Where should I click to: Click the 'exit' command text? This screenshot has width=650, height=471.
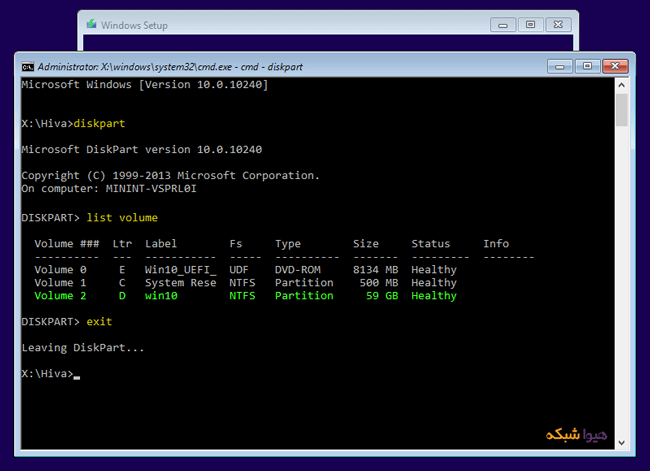99,322
